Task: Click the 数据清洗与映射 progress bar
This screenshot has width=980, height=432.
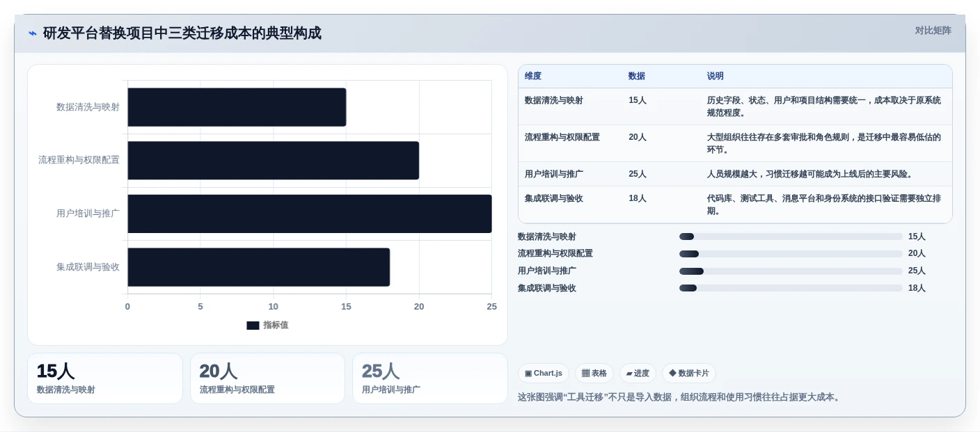Action: [x=791, y=237]
